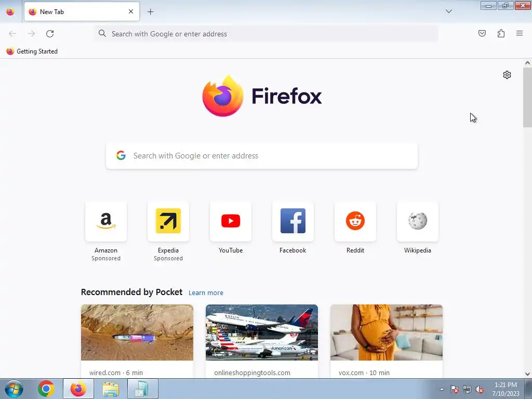The image size is (532, 399).
Task: Click the page scrollbar up arrow
Action: 527,63
